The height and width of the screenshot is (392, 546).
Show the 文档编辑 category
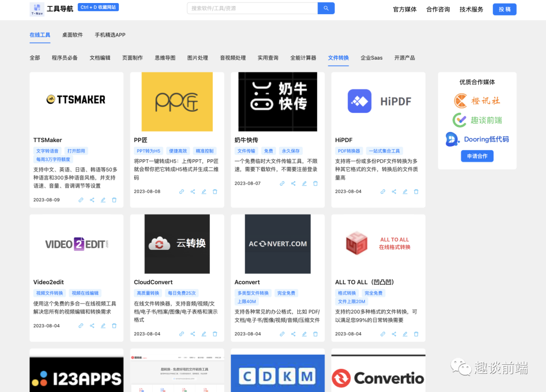pyautogui.click(x=100, y=58)
